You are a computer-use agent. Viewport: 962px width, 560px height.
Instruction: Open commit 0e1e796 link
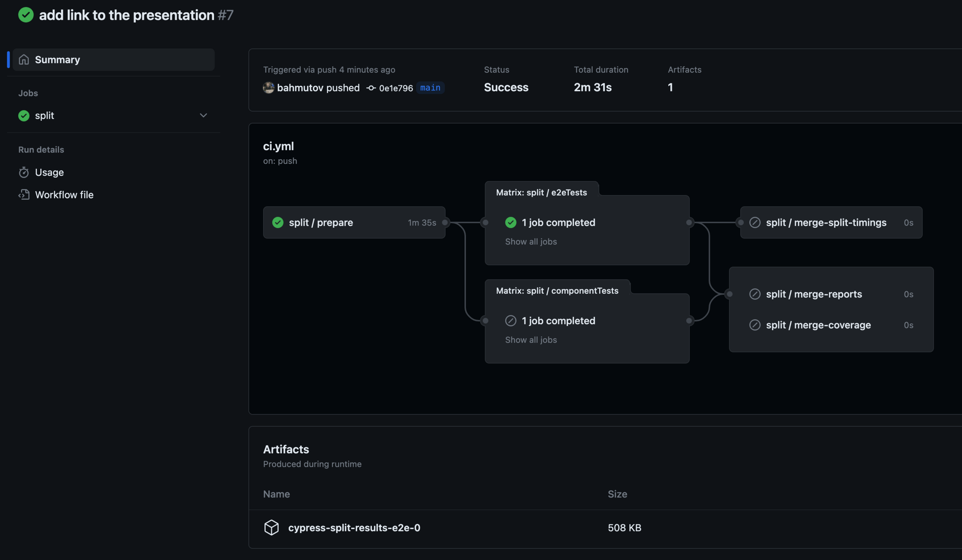coord(396,88)
